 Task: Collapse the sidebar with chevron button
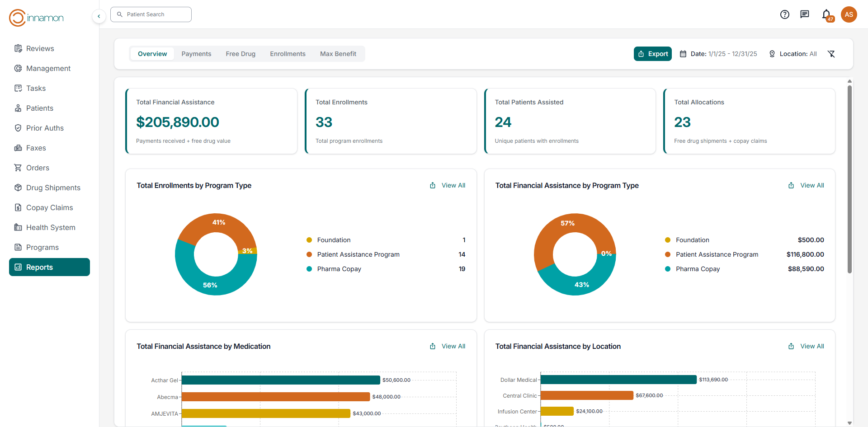pyautogui.click(x=99, y=16)
